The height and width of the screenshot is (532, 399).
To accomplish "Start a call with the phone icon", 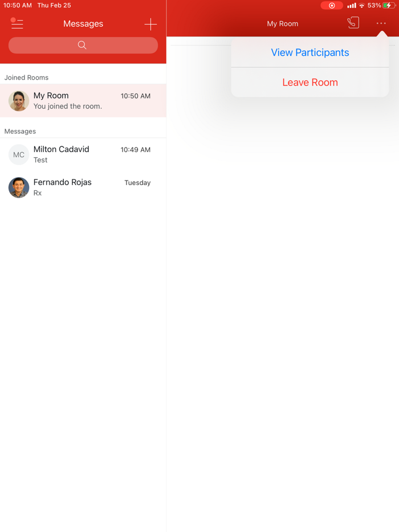I will (x=353, y=23).
